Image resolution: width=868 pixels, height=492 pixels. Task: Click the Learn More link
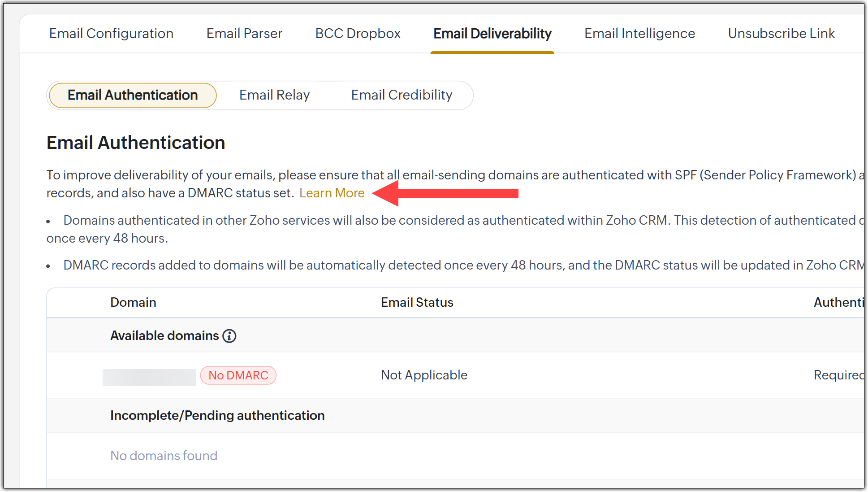332,193
